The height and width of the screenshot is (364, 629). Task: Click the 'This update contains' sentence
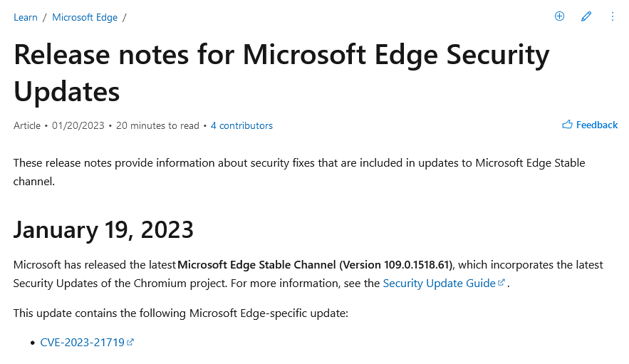(180, 313)
